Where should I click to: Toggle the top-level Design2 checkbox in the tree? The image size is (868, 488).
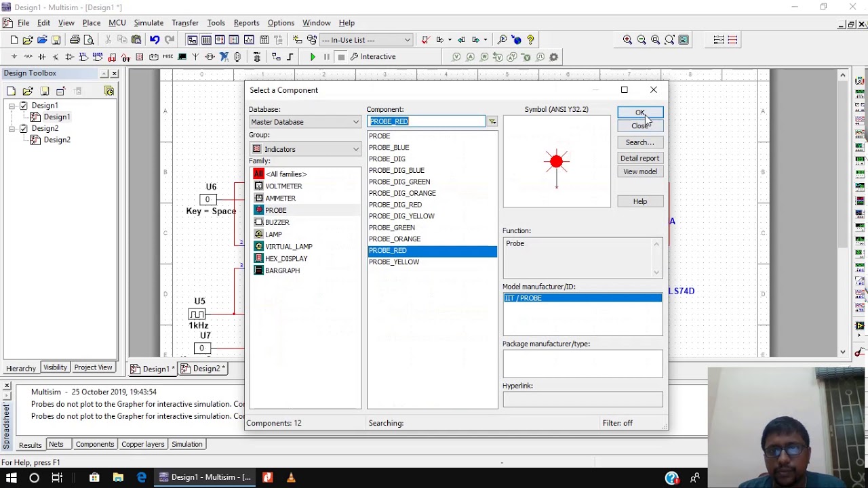click(x=24, y=128)
